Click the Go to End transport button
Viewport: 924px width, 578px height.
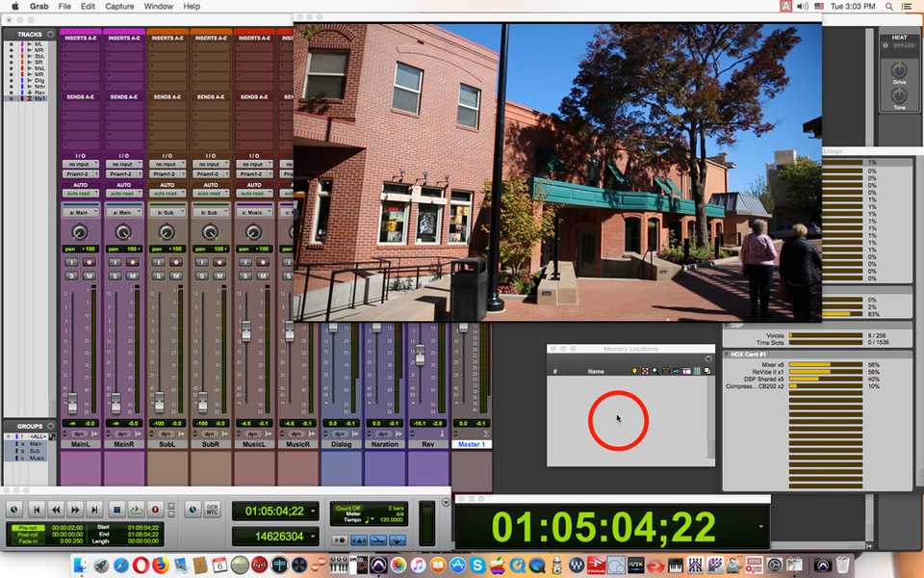[x=94, y=510]
